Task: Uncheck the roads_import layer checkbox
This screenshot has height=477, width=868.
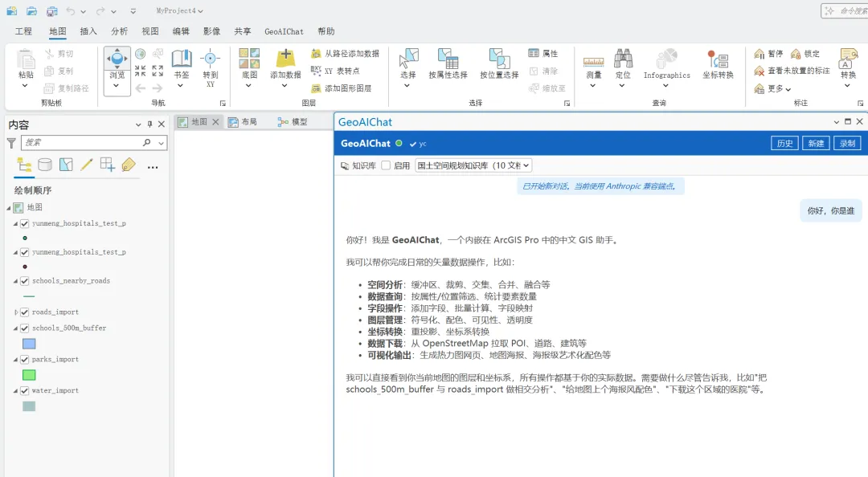Action: point(24,312)
